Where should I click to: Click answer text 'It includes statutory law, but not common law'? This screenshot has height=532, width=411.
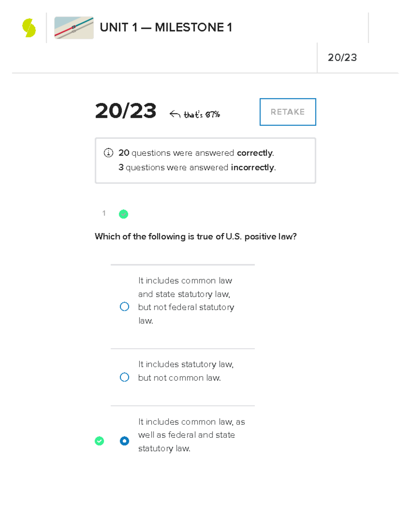pyautogui.click(x=186, y=371)
